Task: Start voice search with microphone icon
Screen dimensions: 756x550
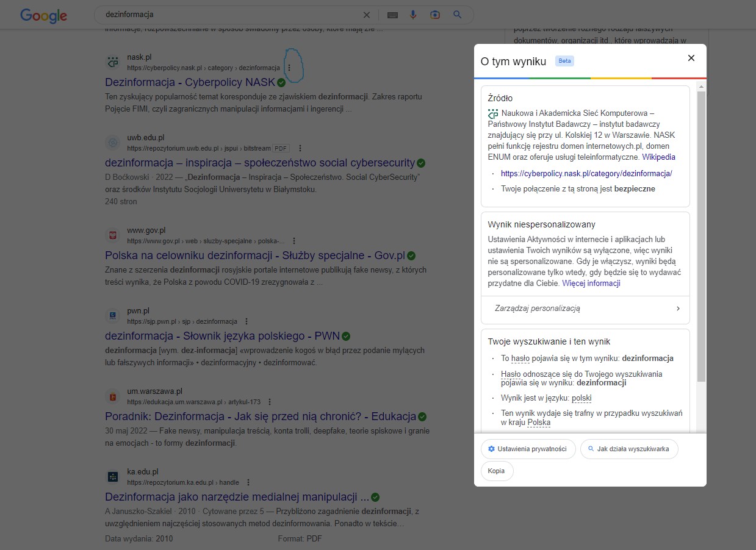Action: [413, 15]
